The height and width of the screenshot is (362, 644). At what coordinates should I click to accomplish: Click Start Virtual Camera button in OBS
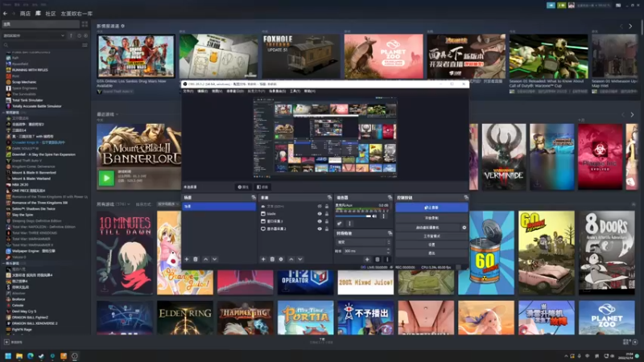(427, 228)
